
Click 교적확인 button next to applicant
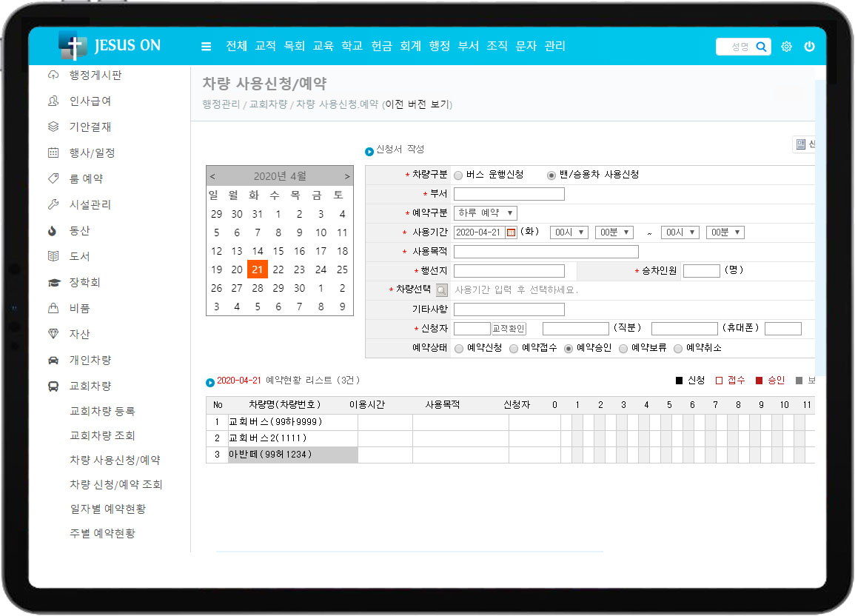[509, 329]
